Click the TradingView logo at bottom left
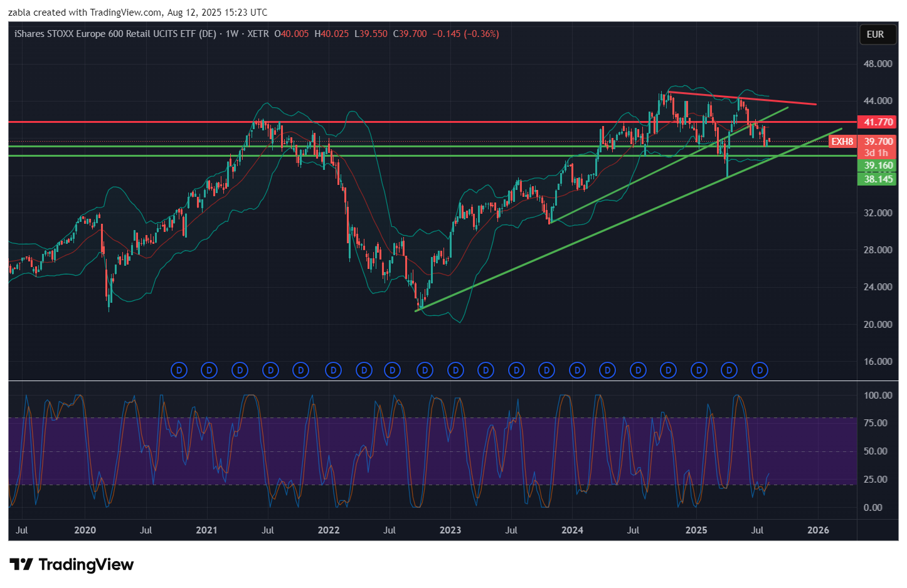The height and width of the screenshot is (588, 907). [72, 565]
